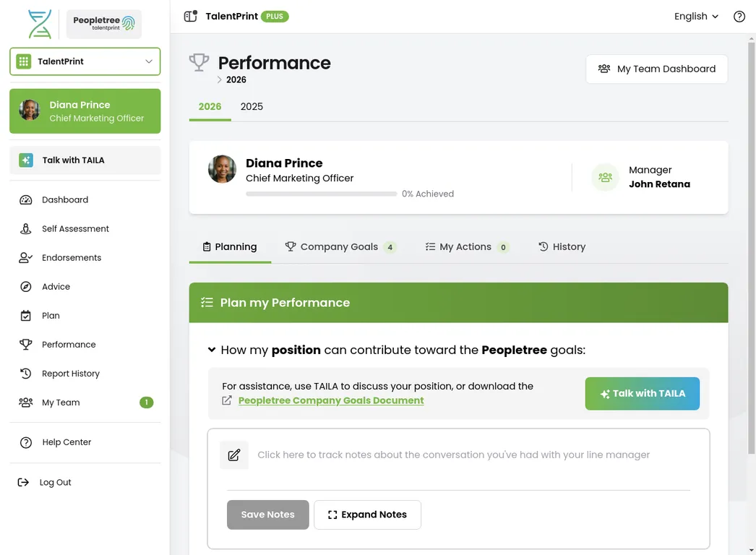Viewport: 756px width, 555px height.
Task: Click the Chief Marketing Officer title in profile card
Action: coord(299,178)
